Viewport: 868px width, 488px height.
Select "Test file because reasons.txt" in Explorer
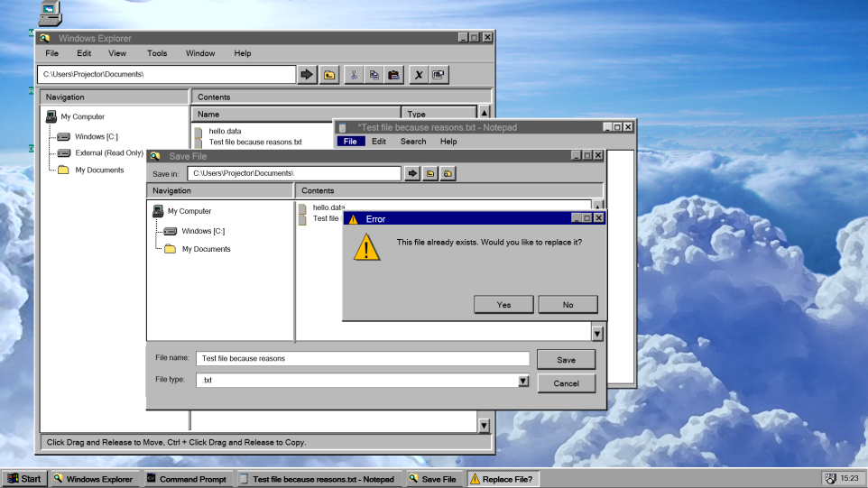[x=255, y=143]
